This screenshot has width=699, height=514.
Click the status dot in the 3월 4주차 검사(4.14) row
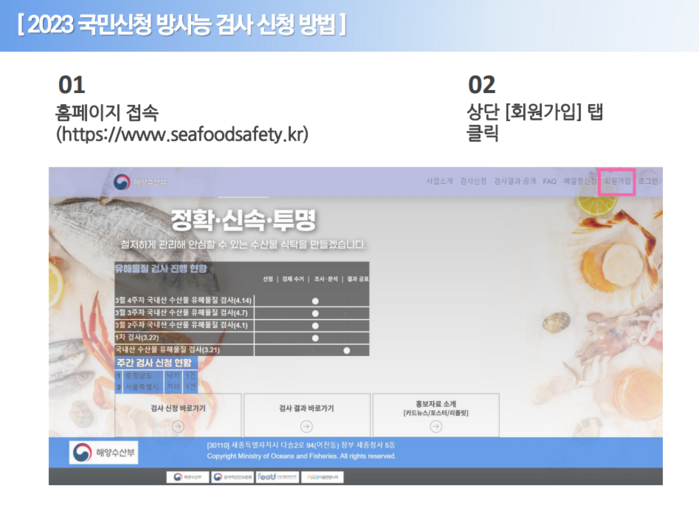[315, 301]
